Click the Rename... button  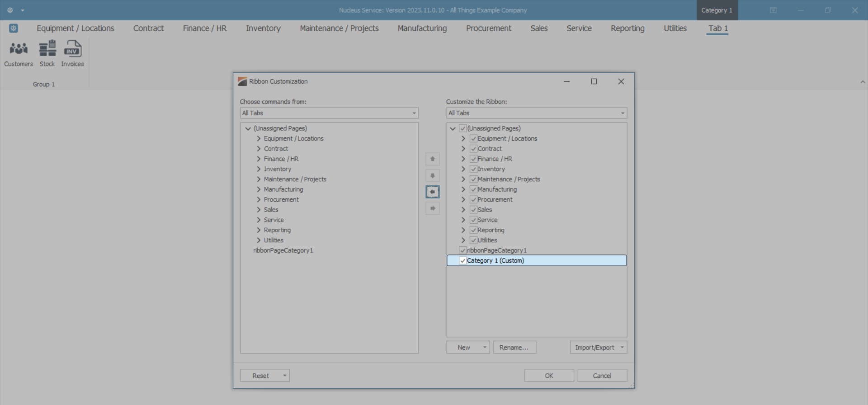click(x=514, y=347)
